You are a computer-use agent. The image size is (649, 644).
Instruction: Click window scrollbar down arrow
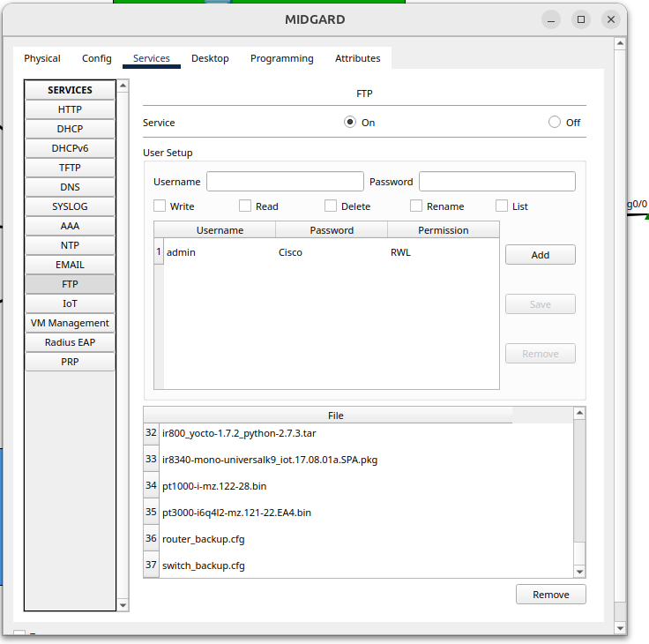(620, 628)
